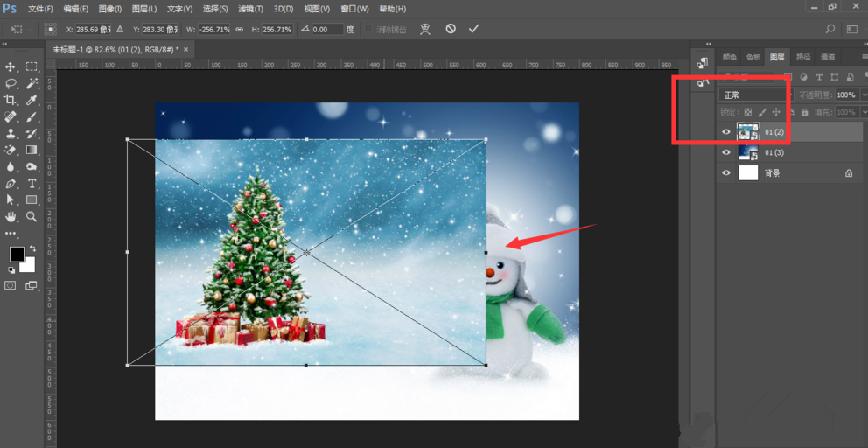The width and height of the screenshot is (868, 448).
Task: Select the Horizontal Type tool
Action: tap(31, 183)
